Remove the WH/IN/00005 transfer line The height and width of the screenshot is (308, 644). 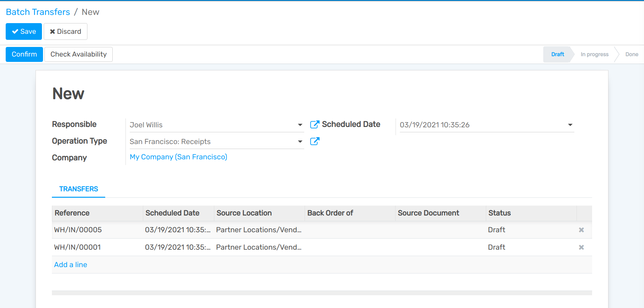pyautogui.click(x=581, y=230)
